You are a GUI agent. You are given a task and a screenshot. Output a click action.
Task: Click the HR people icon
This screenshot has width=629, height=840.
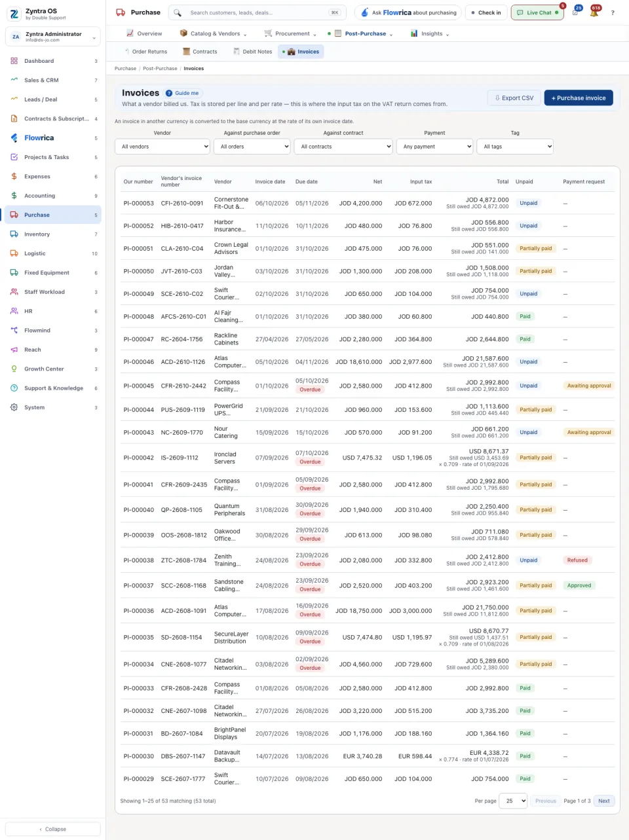14,311
